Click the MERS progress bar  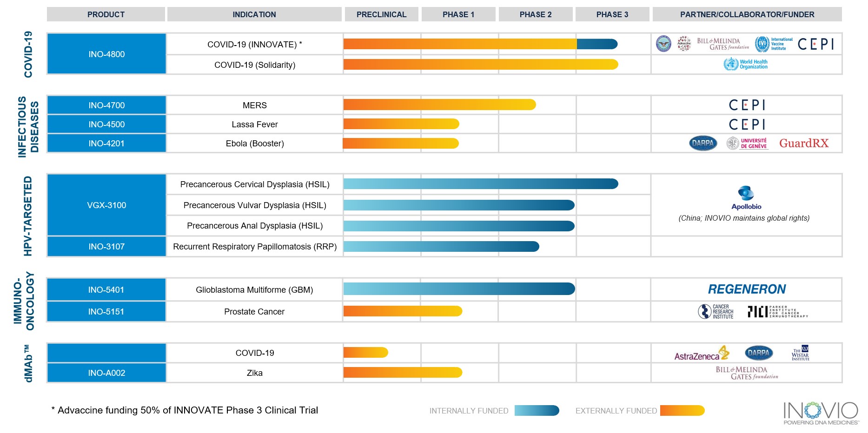click(x=439, y=105)
